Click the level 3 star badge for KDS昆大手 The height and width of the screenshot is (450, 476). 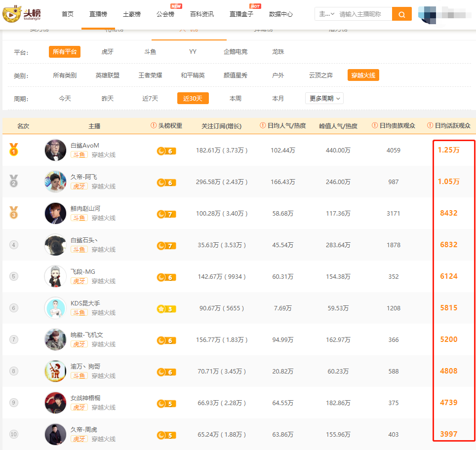tap(166, 309)
